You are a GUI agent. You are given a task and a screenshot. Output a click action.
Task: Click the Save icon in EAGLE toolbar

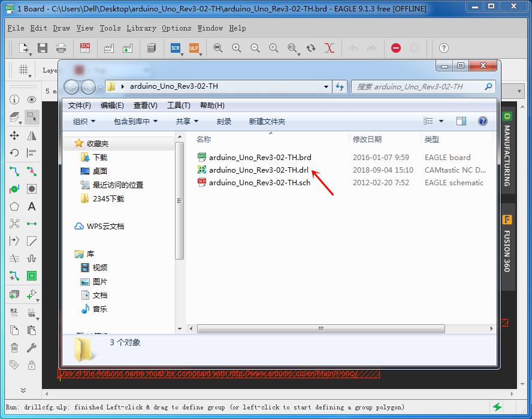coord(43,48)
